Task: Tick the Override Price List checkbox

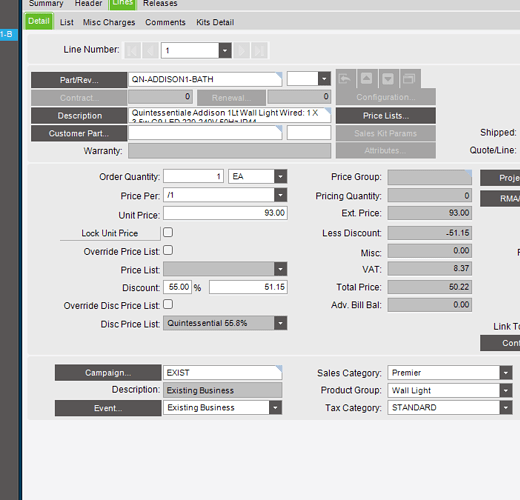Action: point(168,250)
